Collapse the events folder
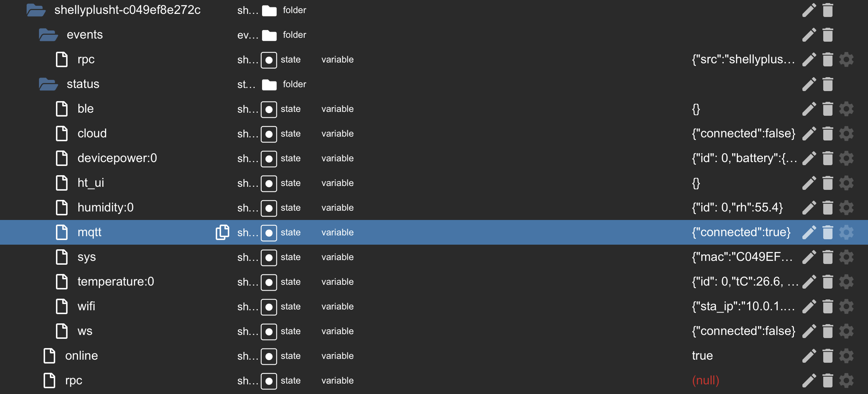This screenshot has width=868, height=394. click(x=47, y=34)
